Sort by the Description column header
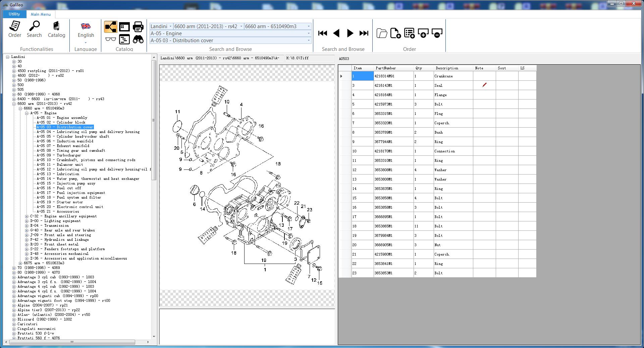Image resolution: width=644 pixels, height=348 pixels. tap(453, 68)
